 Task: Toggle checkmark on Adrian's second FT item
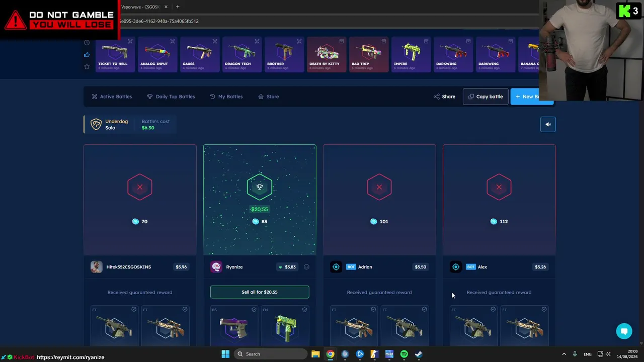point(424,309)
